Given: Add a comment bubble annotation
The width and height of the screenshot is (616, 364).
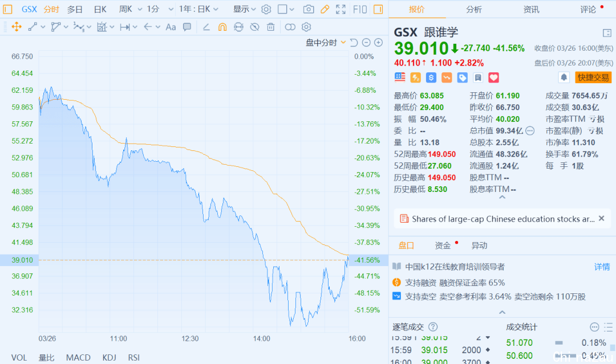Looking at the screenshot, I should [187, 27].
